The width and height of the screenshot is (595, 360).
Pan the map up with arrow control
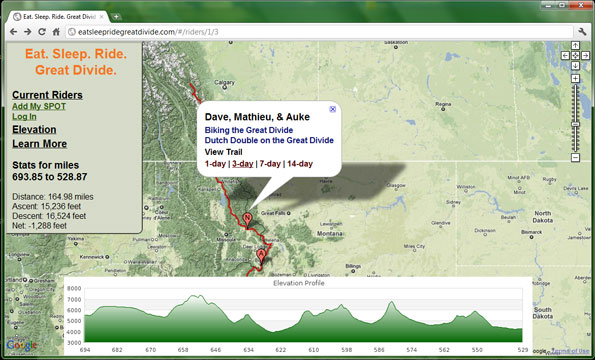(x=575, y=46)
